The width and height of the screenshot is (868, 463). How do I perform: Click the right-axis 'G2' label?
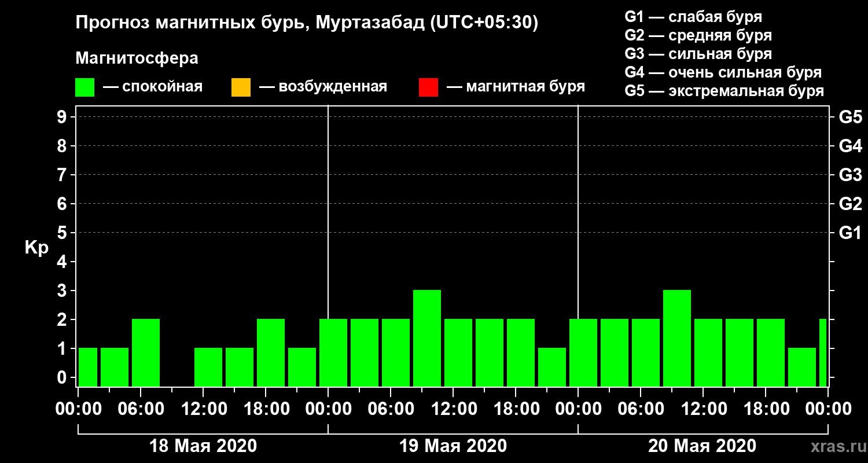[850, 204]
